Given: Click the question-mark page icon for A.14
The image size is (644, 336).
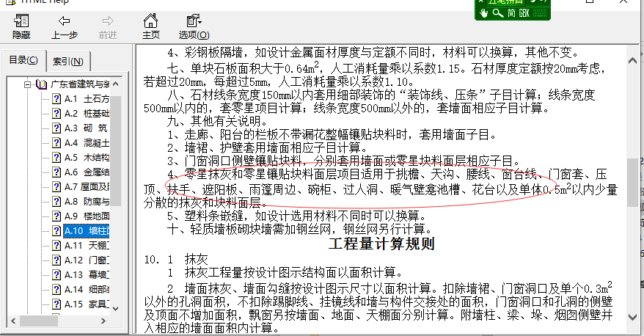Looking at the screenshot, I should tap(56, 289).
